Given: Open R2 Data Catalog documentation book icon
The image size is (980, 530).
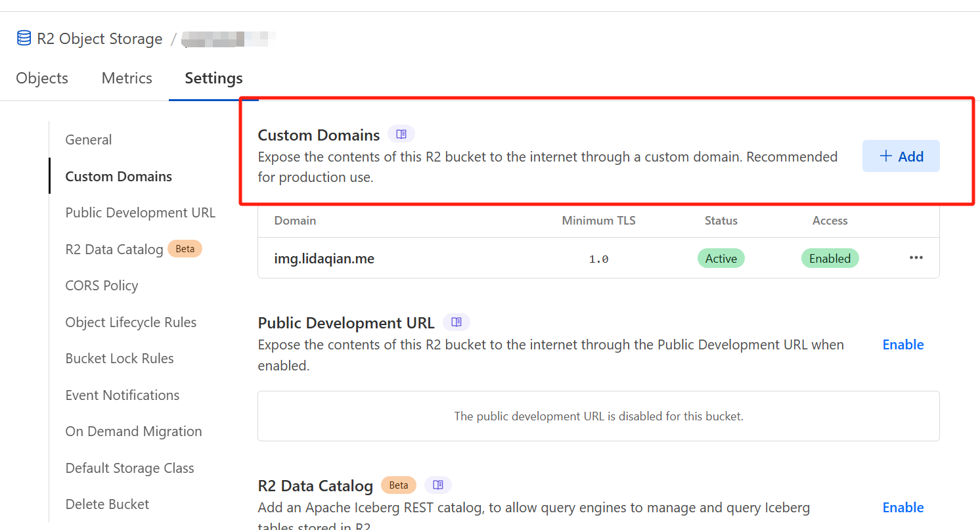Looking at the screenshot, I should pos(438,485).
